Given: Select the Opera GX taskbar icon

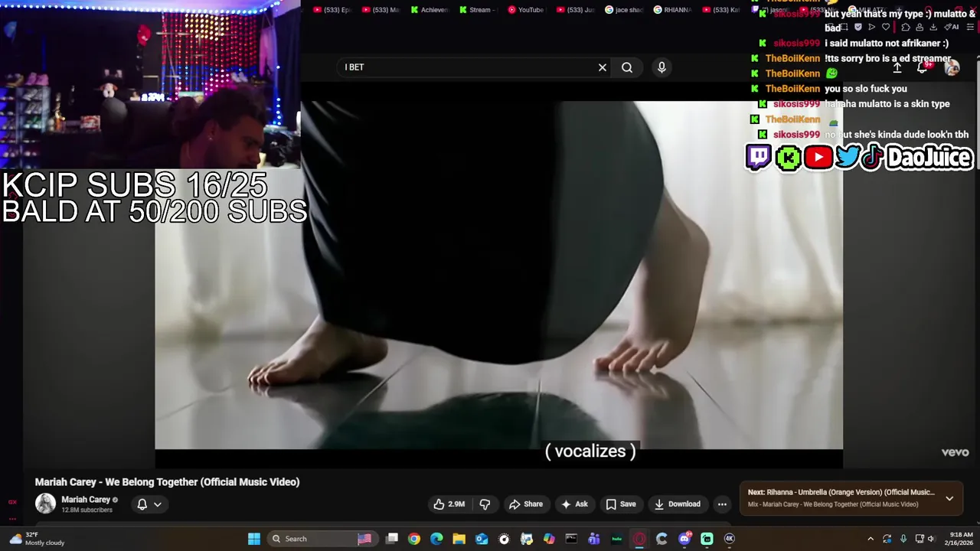Looking at the screenshot, I should pos(639,539).
